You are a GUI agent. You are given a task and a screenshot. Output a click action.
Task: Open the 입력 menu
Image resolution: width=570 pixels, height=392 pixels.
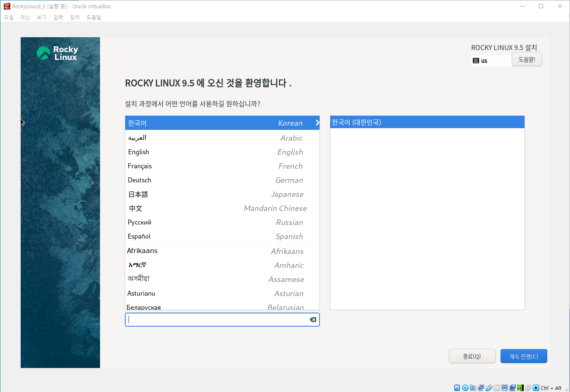[x=58, y=17]
